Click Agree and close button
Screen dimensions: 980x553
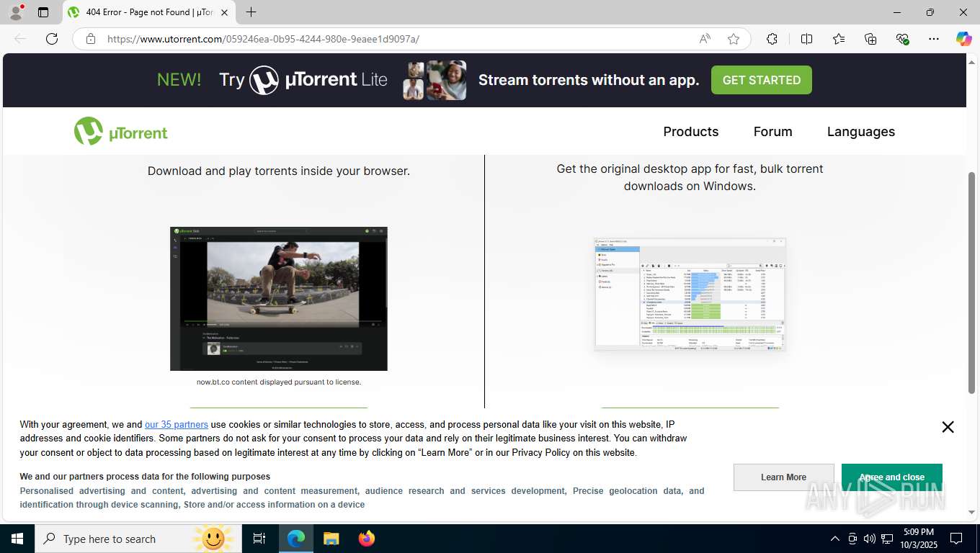pos(891,477)
